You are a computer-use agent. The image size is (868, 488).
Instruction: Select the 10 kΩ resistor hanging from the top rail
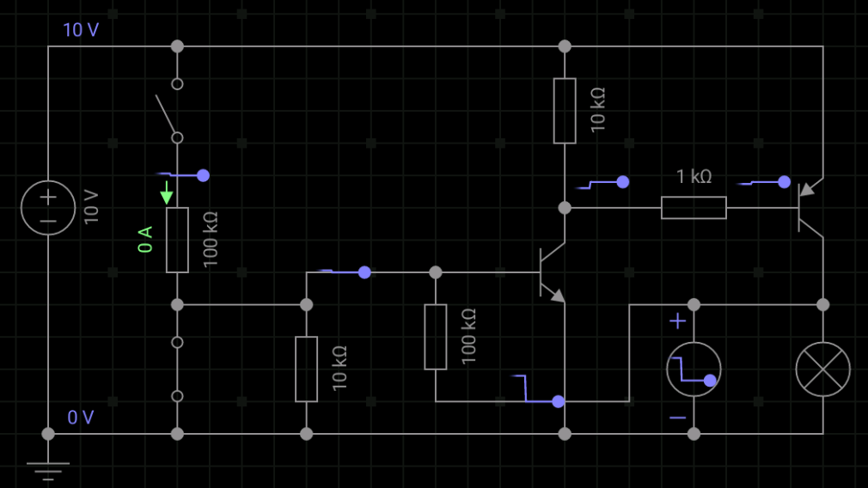565,111
